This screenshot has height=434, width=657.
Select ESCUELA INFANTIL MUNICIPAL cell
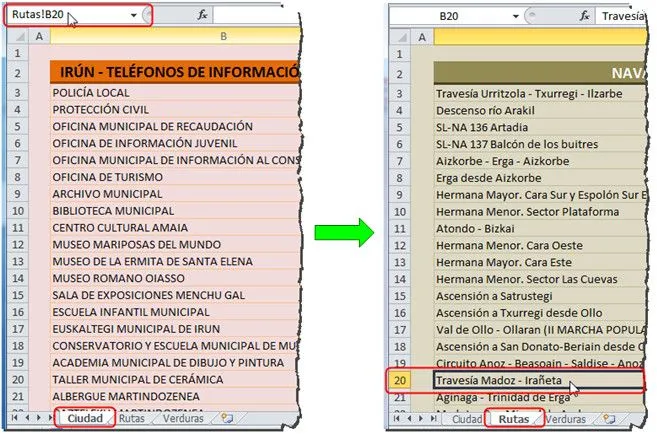(x=175, y=312)
